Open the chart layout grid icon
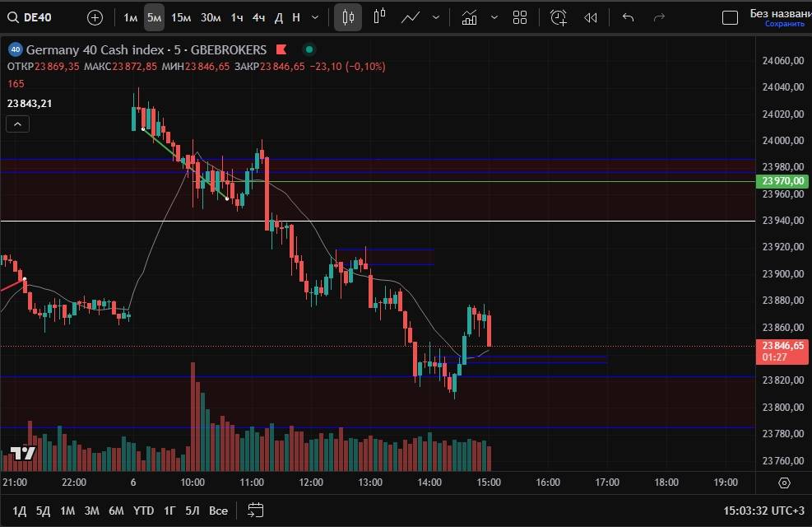812x527 pixels. (520, 17)
